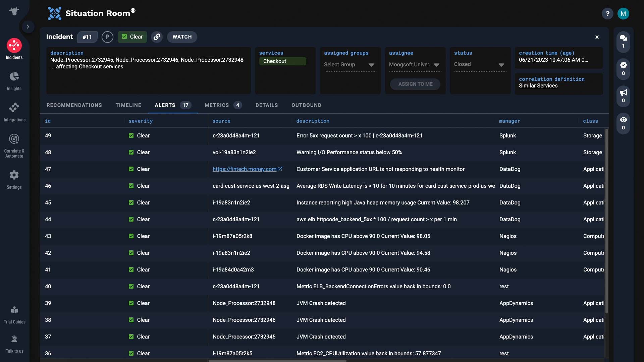Open the Incidents section in sidebar
The width and height of the screenshot is (644, 362).
click(14, 49)
